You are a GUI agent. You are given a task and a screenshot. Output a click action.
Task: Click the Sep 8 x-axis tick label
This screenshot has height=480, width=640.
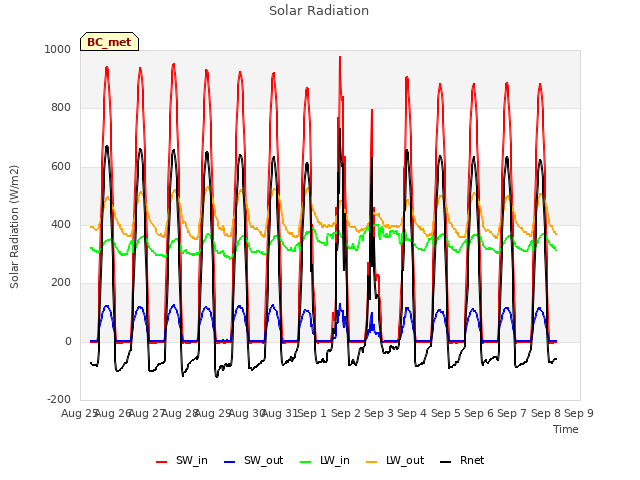click(545, 413)
